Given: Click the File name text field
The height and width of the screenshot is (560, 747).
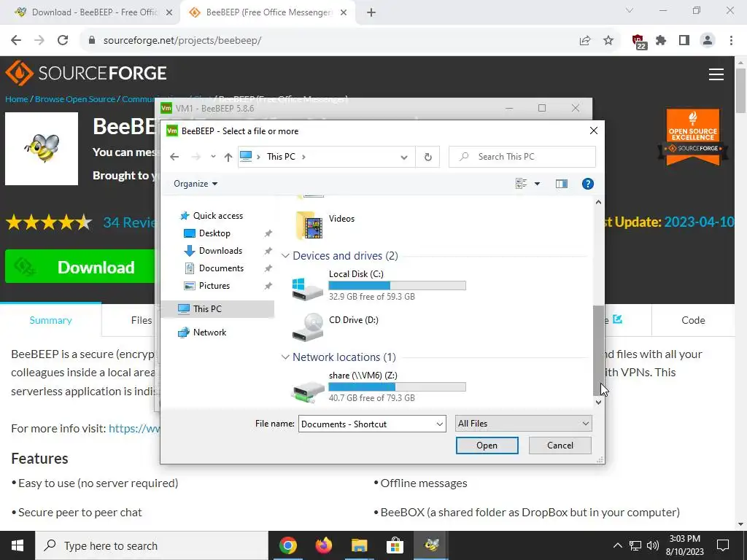Looking at the screenshot, I should pyautogui.click(x=366, y=424).
